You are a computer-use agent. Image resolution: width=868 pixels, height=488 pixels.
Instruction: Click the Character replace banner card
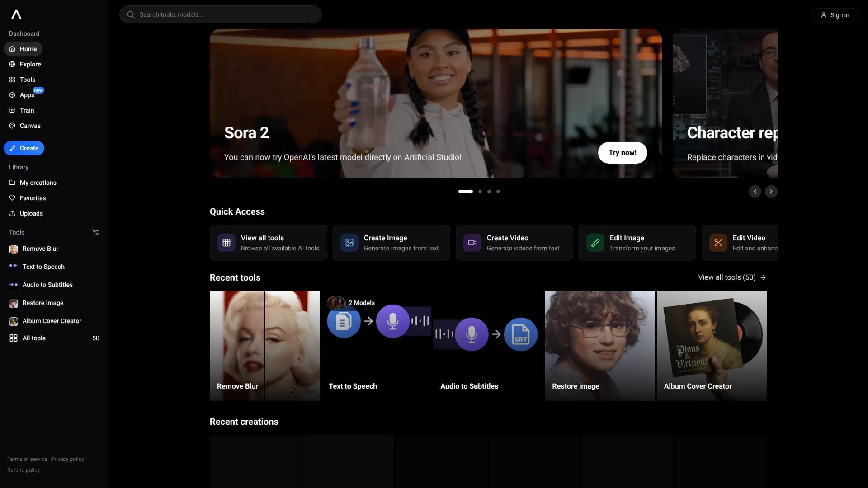click(x=725, y=103)
